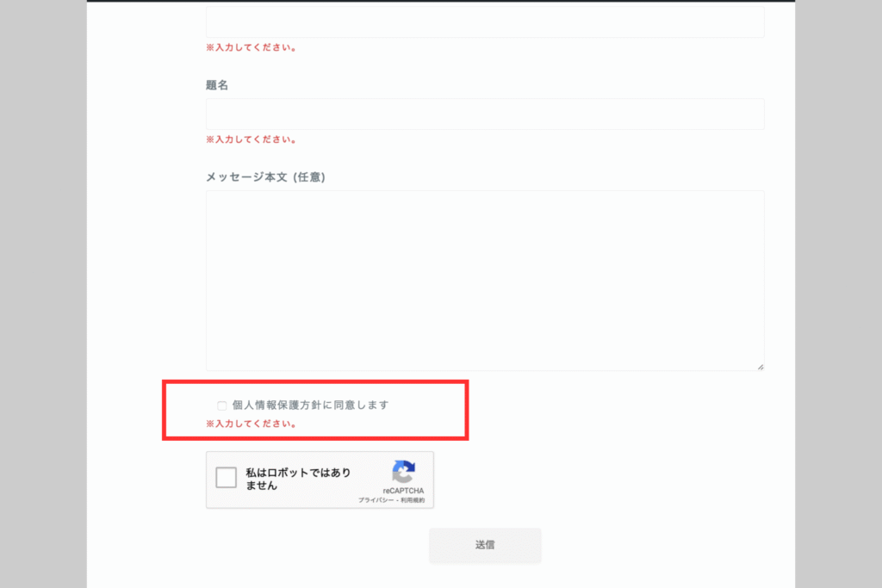Focus the topmost input field above 題名

point(484,22)
